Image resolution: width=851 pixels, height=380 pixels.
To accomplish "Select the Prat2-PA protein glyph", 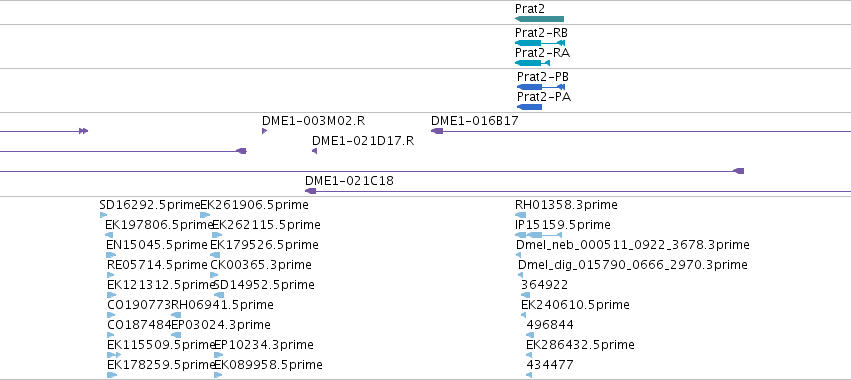I will tap(529, 107).
